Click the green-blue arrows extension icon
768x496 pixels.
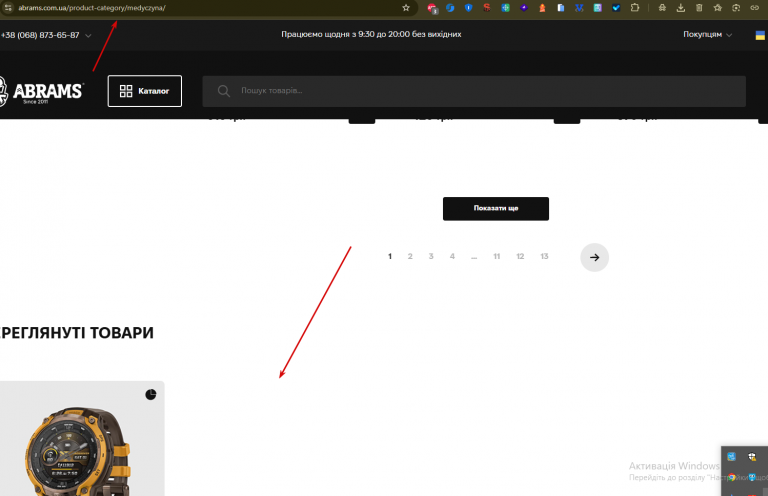[x=505, y=8]
